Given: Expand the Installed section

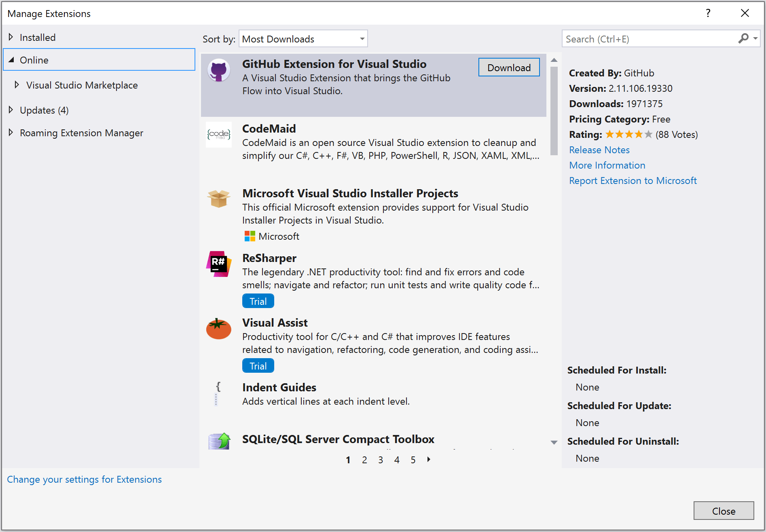Looking at the screenshot, I should coord(11,37).
